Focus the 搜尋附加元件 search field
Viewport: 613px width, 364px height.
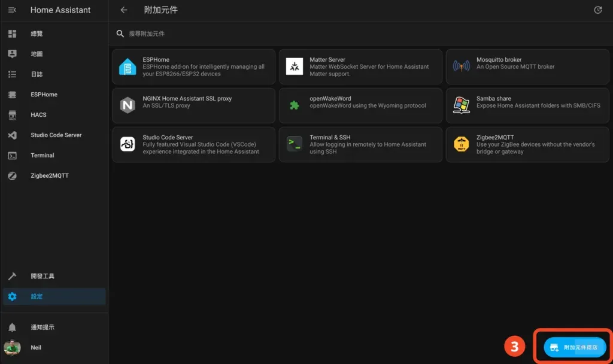[x=359, y=34]
